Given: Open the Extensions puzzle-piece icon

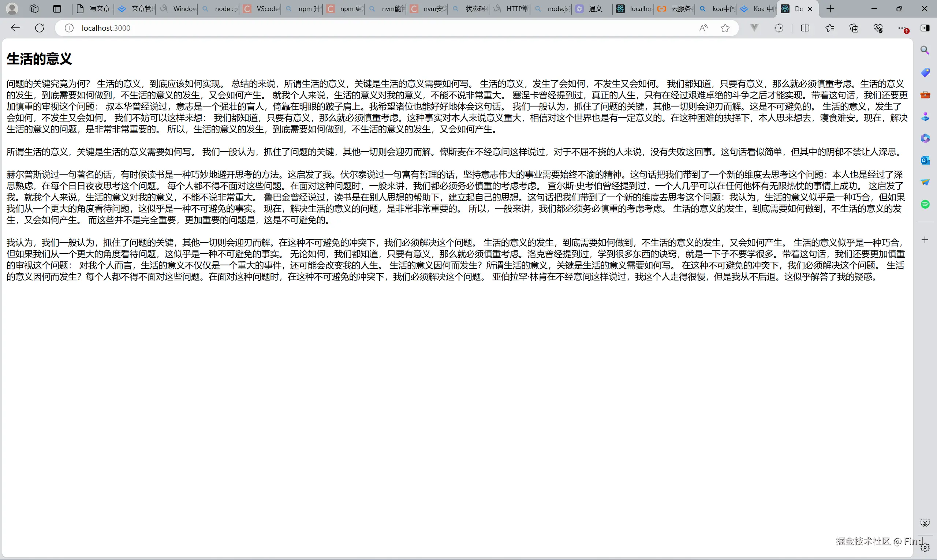Looking at the screenshot, I should coord(779,28).
